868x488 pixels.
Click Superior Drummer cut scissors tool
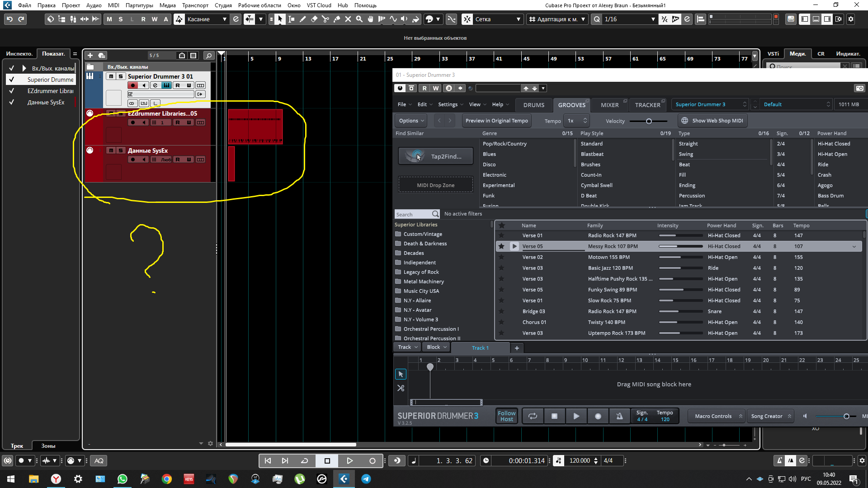coord(401,388)
